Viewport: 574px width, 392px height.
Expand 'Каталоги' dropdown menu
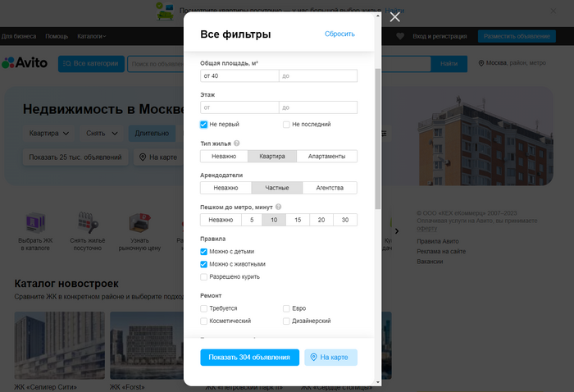pos(92,36)
